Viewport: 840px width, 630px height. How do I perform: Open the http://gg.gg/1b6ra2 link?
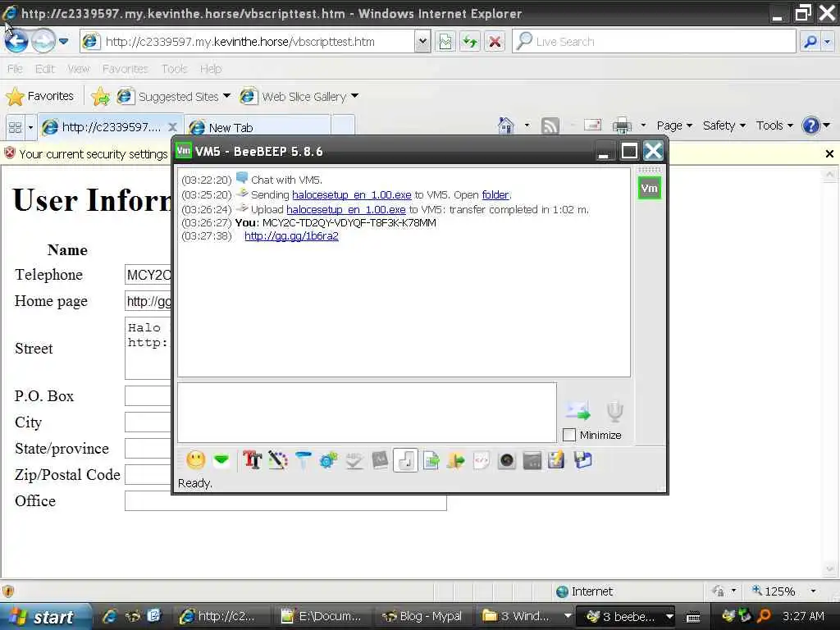291,235
